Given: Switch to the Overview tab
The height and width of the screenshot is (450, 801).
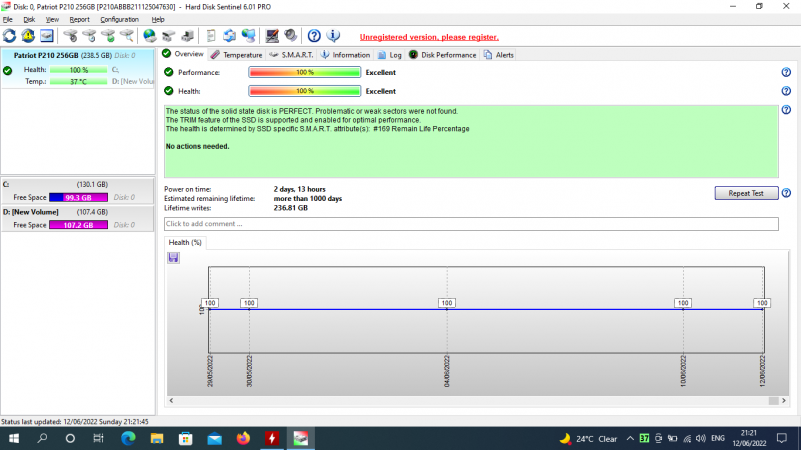Looking at the screenshot, I should coord(183,54).
